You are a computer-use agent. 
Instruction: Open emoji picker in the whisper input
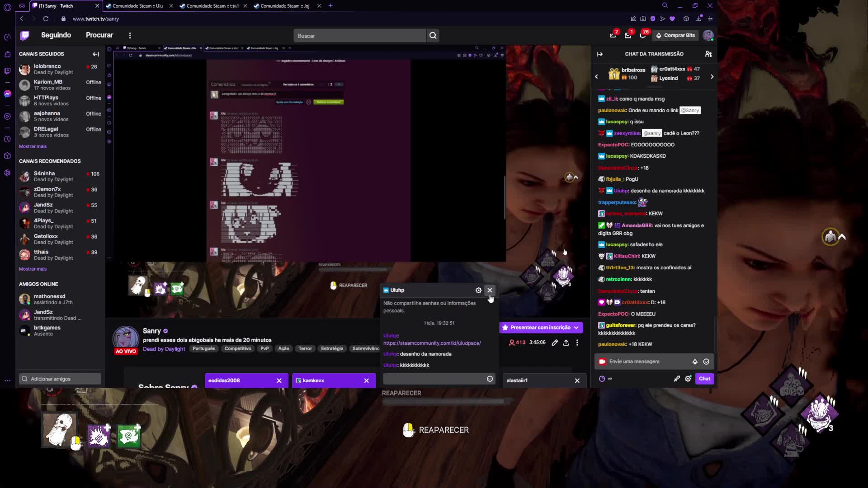(x=490, y=379)
